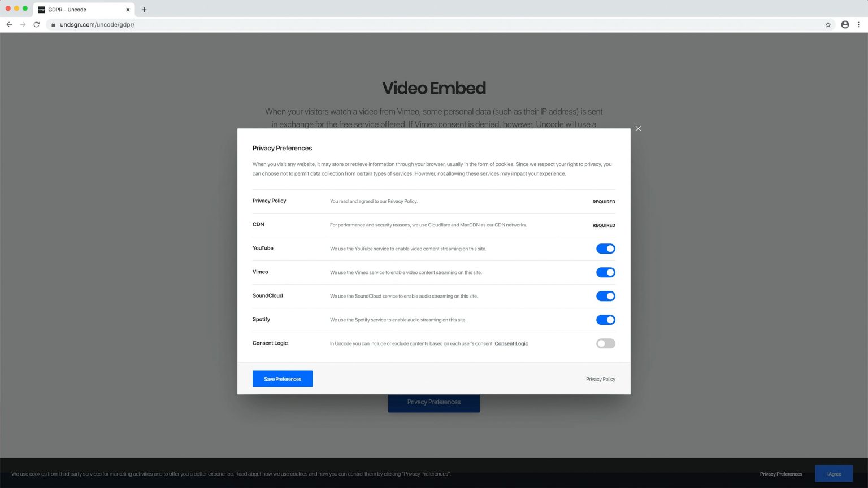The image size is (868, 488).
Task: Open Privacy Policy from the modal footer
Action: click(x=600, y=379)
